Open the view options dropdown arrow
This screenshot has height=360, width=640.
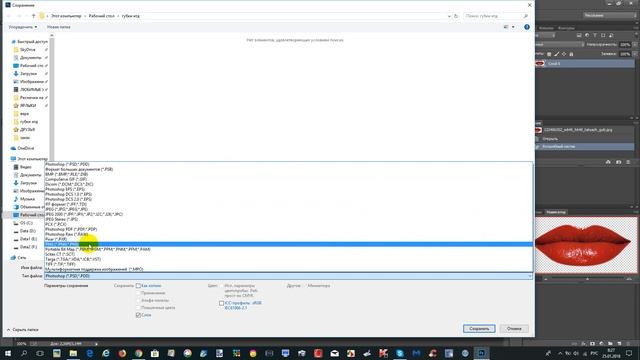[x=513, y=27]
